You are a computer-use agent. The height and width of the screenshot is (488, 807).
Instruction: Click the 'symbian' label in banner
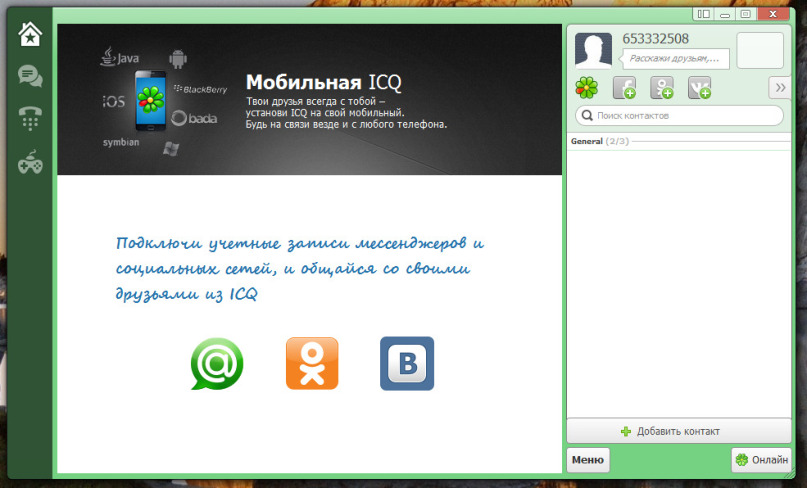click(121, 142)
